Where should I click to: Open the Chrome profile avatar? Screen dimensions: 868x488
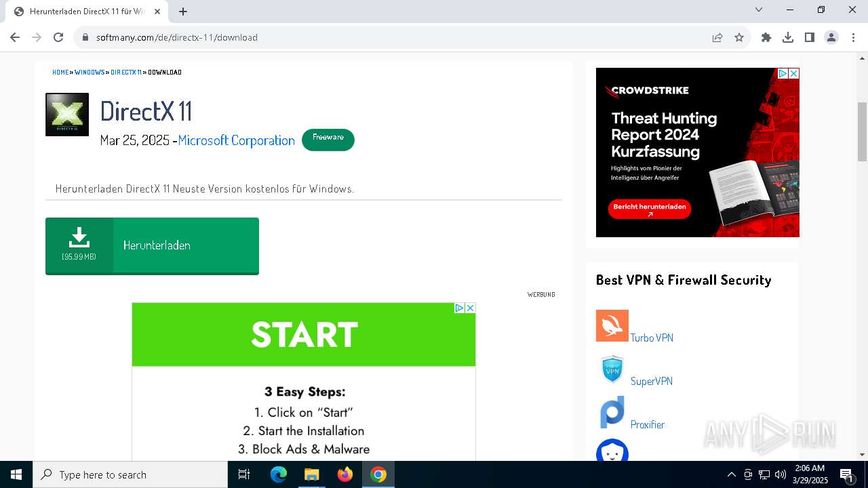[831, 37]
